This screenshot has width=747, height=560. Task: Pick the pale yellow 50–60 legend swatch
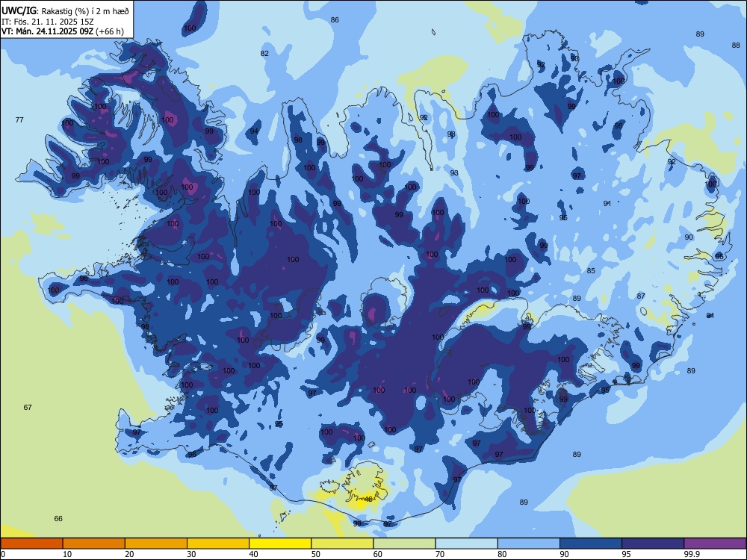(342, 544)
